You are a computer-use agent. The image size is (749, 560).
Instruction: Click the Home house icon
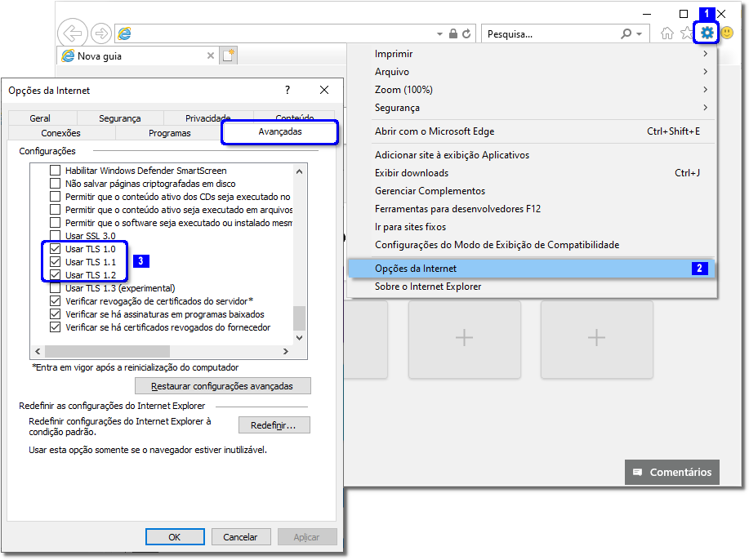click(x=667, y=33)
